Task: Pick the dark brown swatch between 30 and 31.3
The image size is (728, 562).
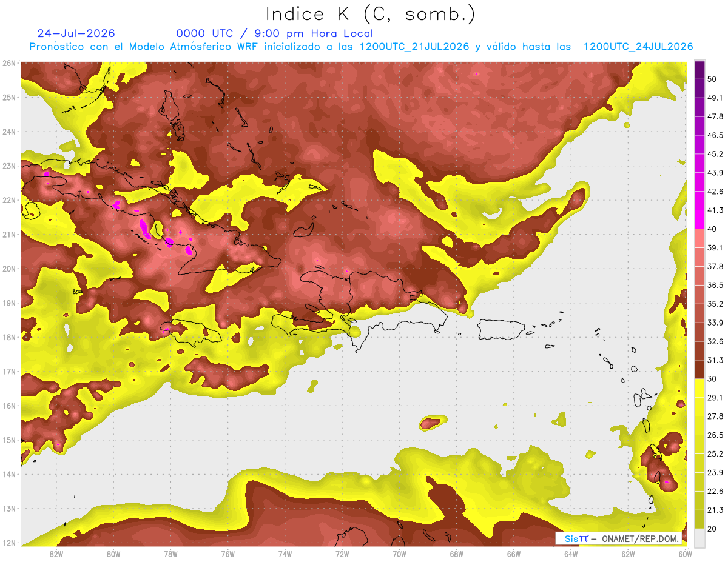Action: (x=699, y=370)
